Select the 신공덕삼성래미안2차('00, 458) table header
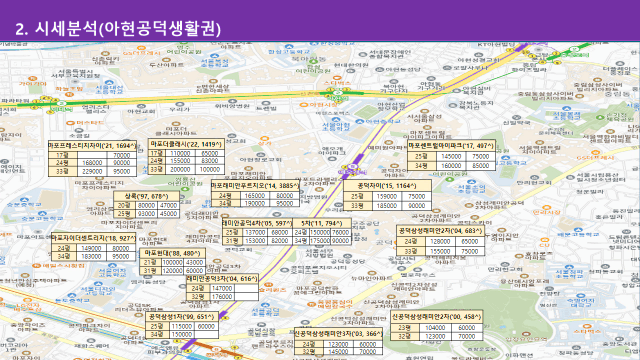The image size is (640, 360). [437, 317]
